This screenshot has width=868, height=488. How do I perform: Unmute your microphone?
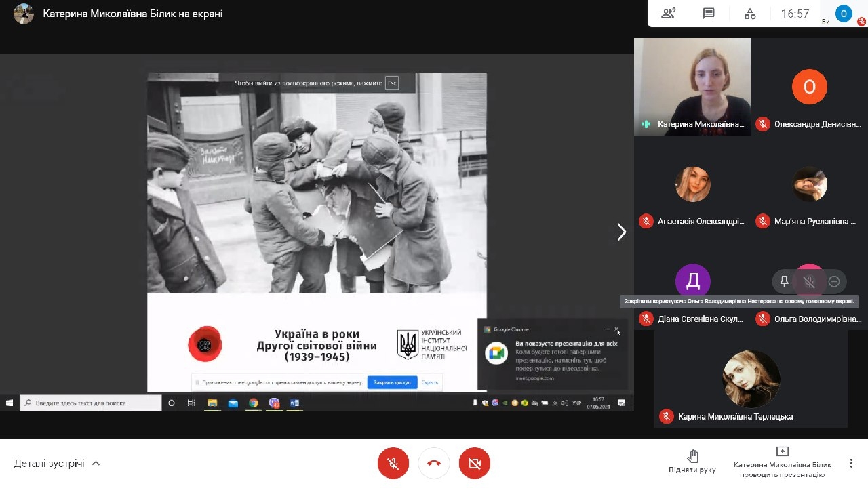(x=393, y=464)
